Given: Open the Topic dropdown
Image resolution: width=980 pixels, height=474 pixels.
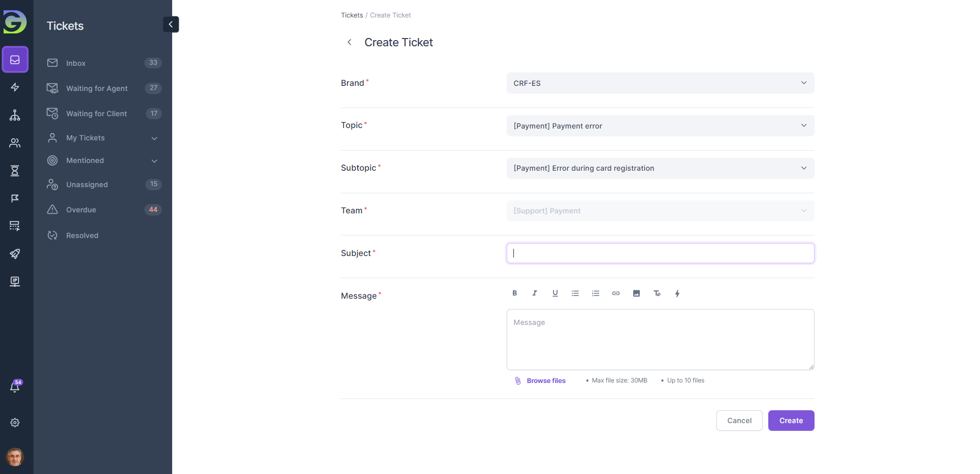Looking at the screenshot, I should coord(660,126).
